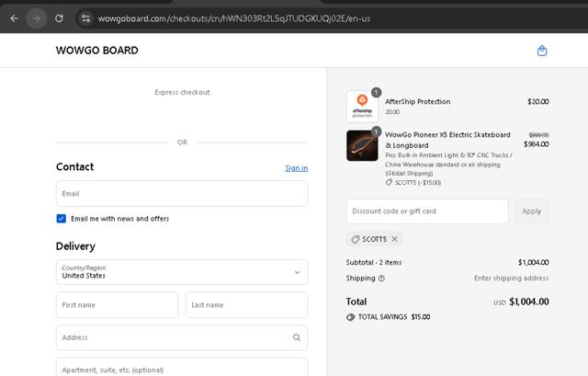Click the total $1,004.00 amount
Image resolution: width=588 pixels, height=376 pixels.
(529, 302)
